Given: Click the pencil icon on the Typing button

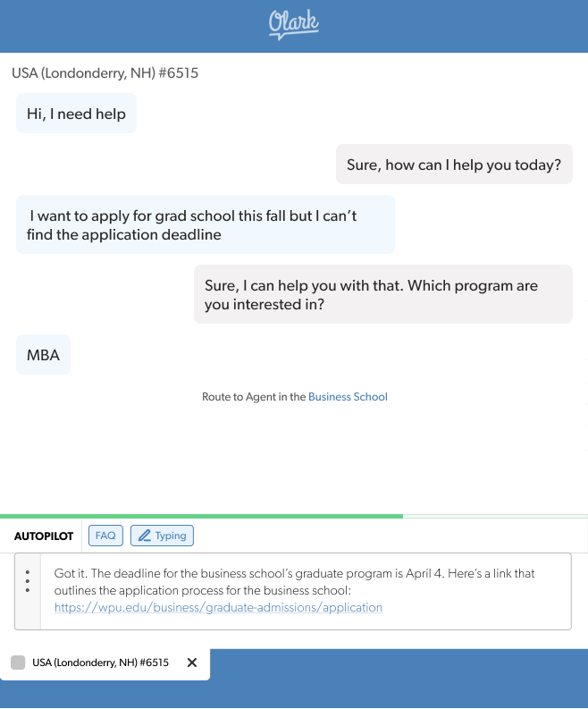Looking at the screenshot, I should pos(143,536).
